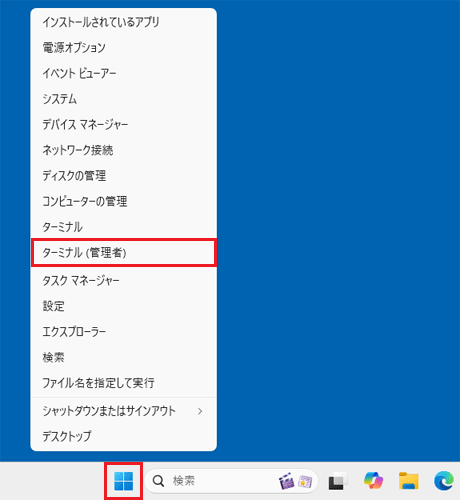Select ターミナル (管理者) menu entry
The image size is (460, 500).
pos(124,253)
